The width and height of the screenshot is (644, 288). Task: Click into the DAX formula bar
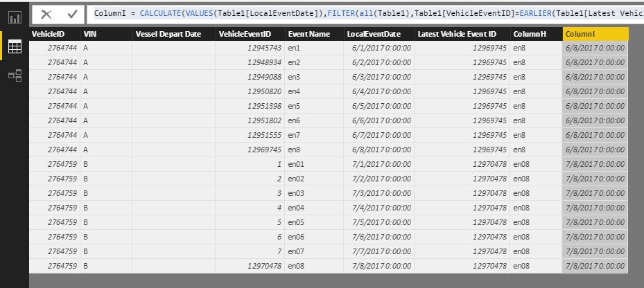(365, 14)
